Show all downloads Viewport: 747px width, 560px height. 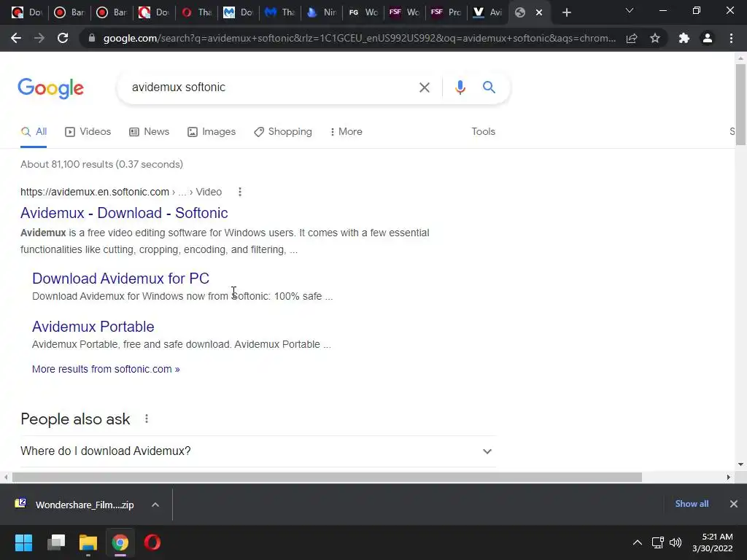[x=692, y=504]
